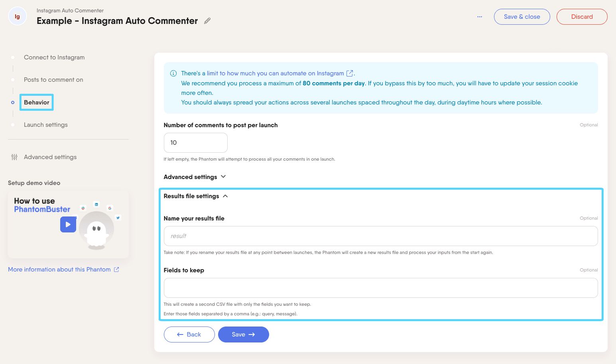Open the three-dot options menu
This screenshot has height=364, width=616.
coord(480,17)
